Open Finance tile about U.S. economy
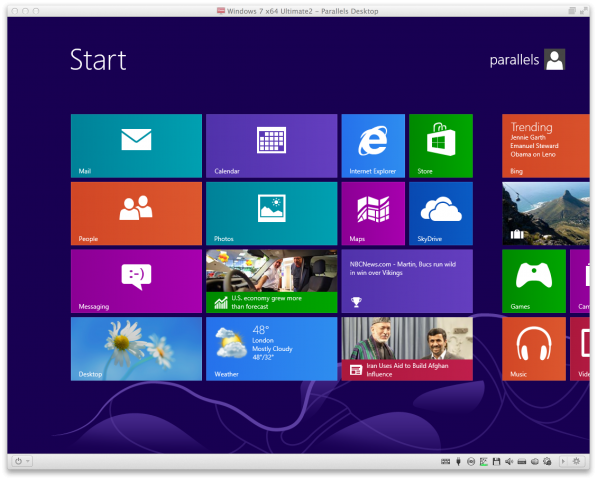597x480 pixels. pos(271,281)
